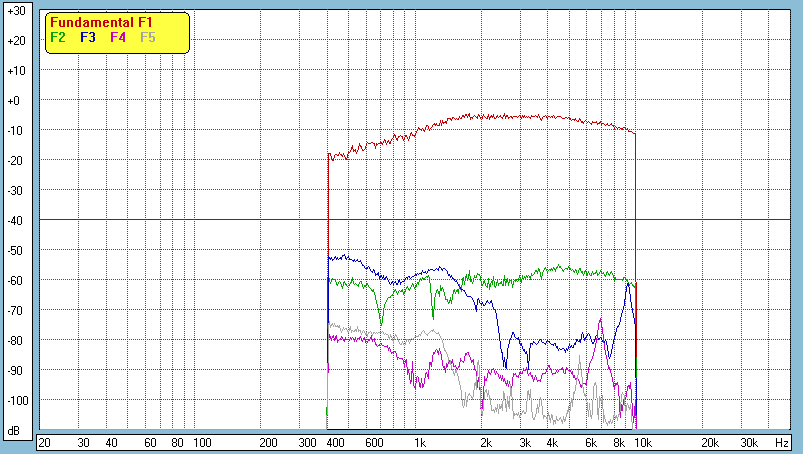Viewport: 803px width, 454px height.
Task: Click the -60 dB axis label
Action: [15, 280]
